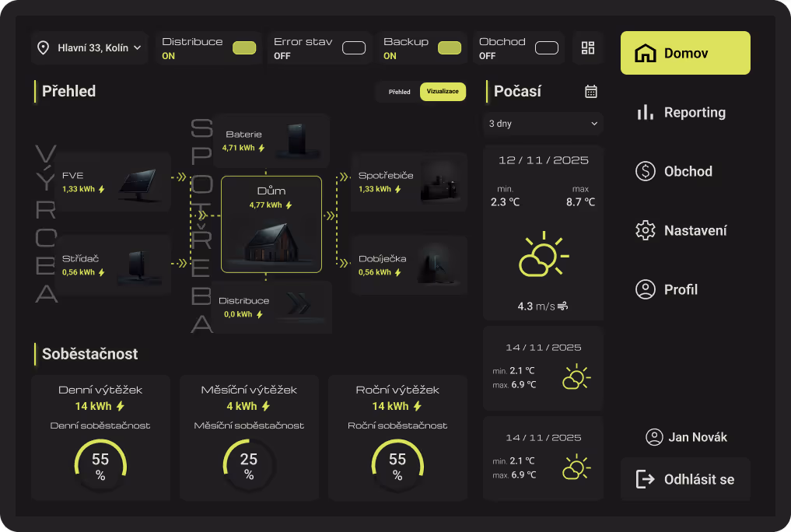Enable the Error stav toggle
This screenshot has width=791, height=532.
pyautogui.click(x=354, y=47)
